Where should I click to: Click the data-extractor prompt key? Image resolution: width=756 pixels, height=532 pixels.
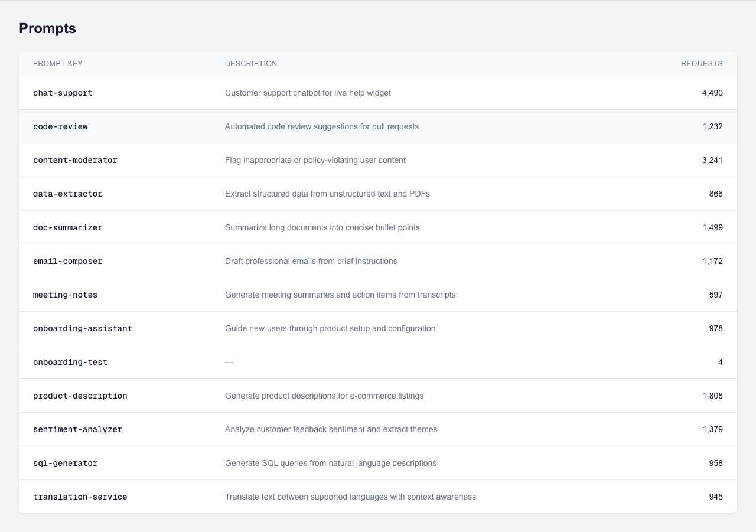[67, 194]
